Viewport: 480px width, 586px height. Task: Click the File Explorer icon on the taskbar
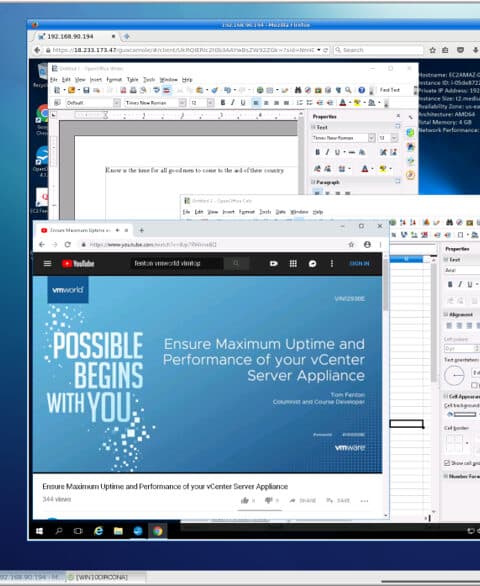[118, 531]
